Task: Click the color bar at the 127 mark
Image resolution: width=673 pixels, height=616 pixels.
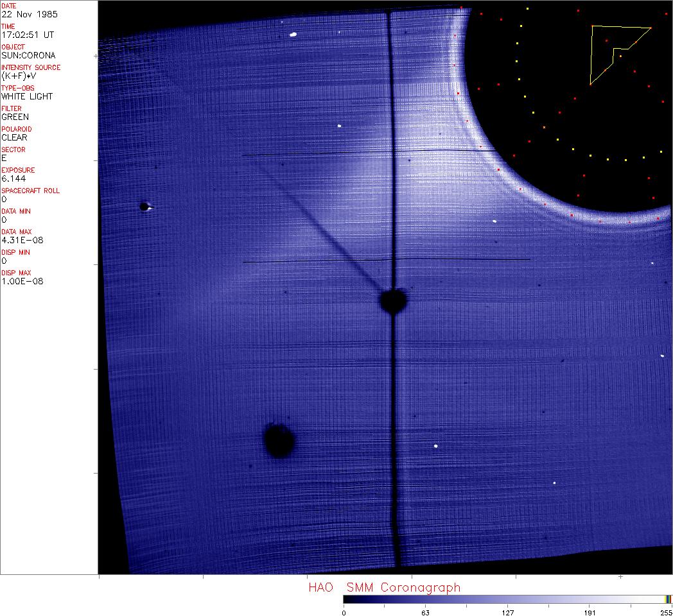Action: (507, 599)
